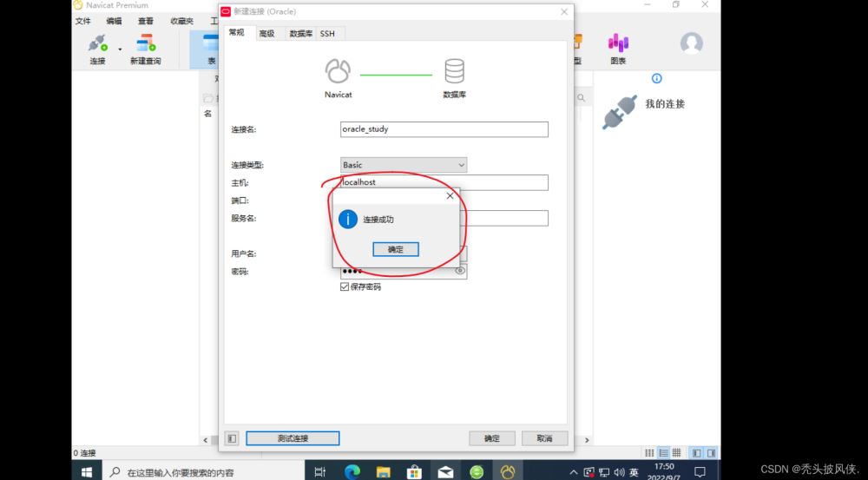Show hidden system tray icons

(x=573, y=471)
